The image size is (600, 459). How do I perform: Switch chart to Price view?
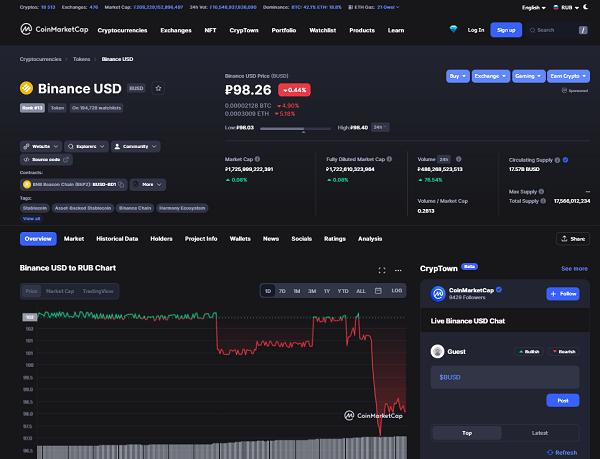tap(31, 291)
